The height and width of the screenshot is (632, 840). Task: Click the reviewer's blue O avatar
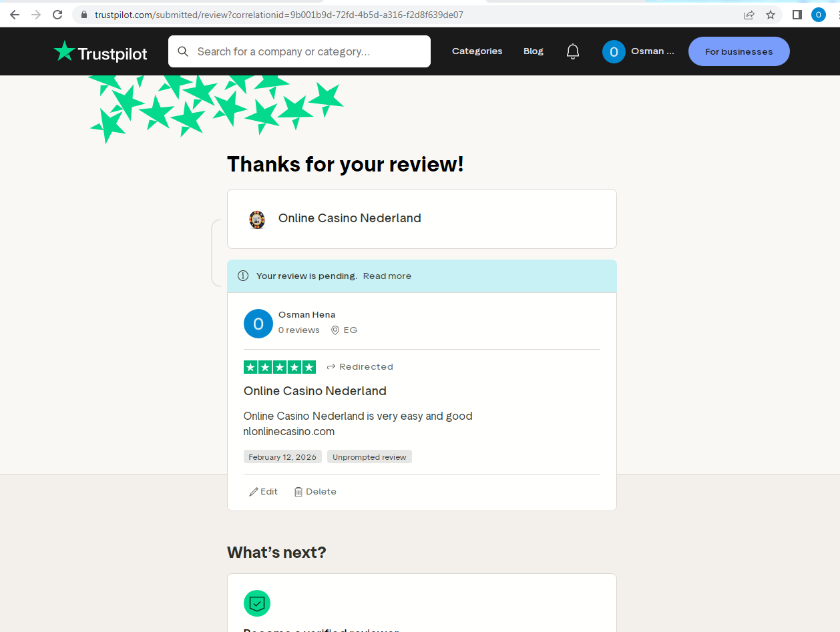pos(258,324)
